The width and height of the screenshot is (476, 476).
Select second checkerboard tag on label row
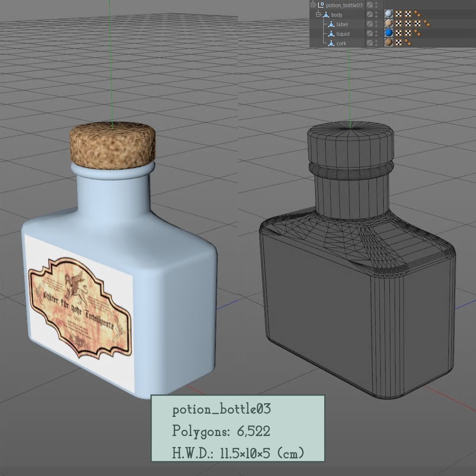(408, 23)
